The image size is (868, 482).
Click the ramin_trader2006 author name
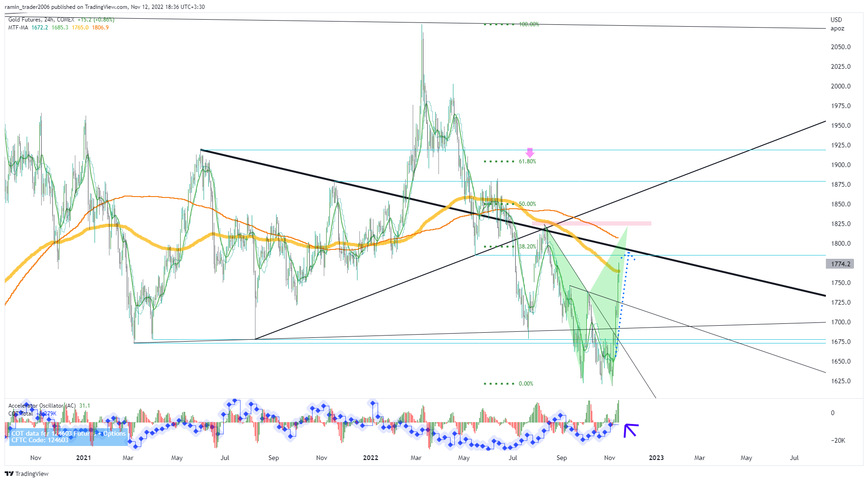27,7
